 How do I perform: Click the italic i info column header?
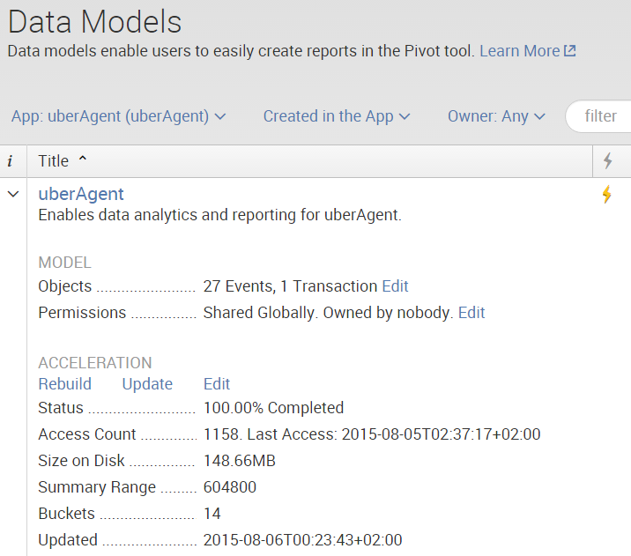point(10,161)
